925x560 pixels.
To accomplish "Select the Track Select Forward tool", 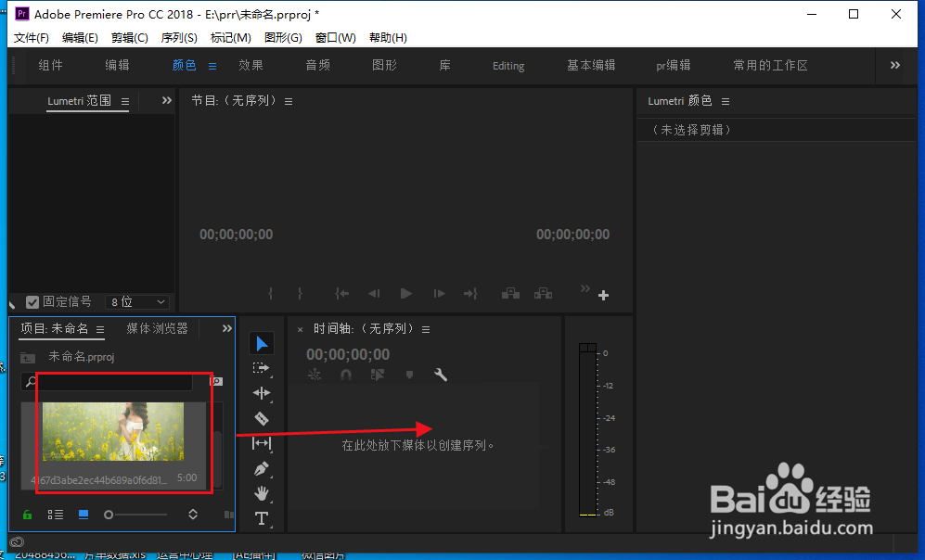I will [262, 368].
